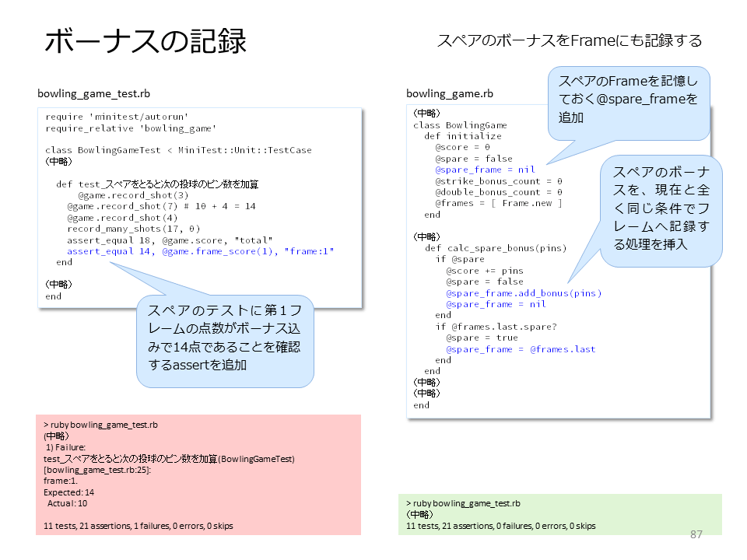Click the require 'minitest/autorun' line
Viewport: 747px width, 560px height.
[x=117, y=117]
